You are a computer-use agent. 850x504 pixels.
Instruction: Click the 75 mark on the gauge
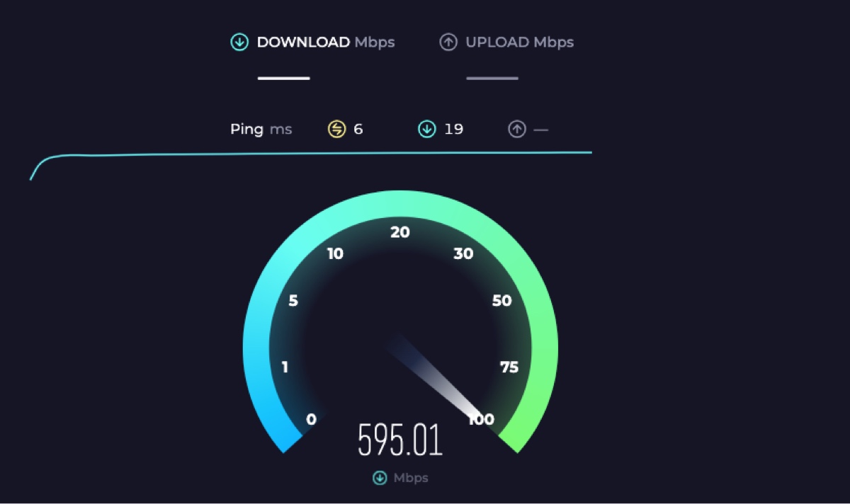point(509,367)
